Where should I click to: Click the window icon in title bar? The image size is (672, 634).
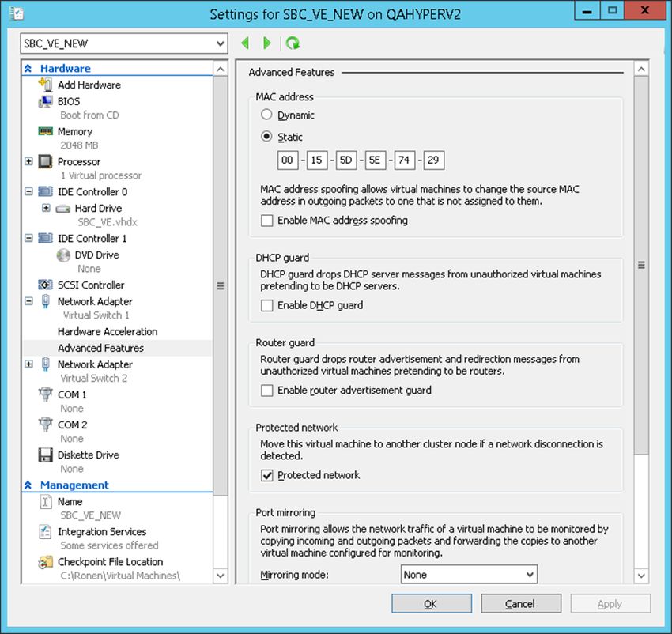[17, 13]
